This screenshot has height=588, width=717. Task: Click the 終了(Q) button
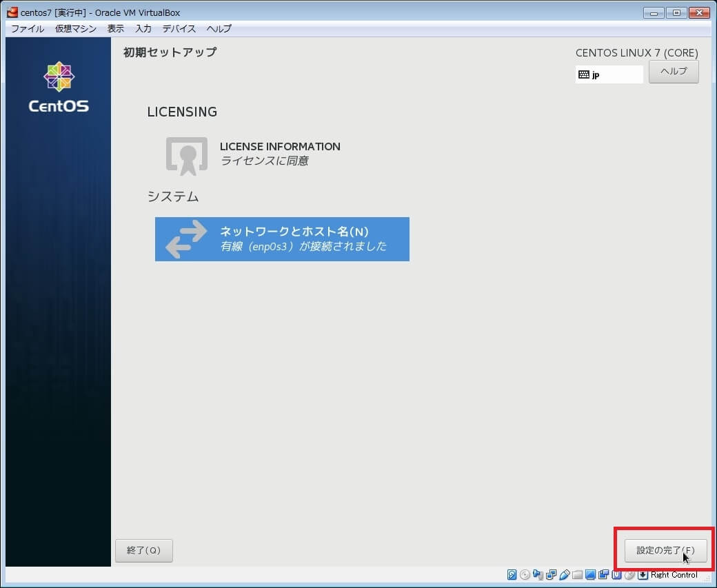click(143, 550)
